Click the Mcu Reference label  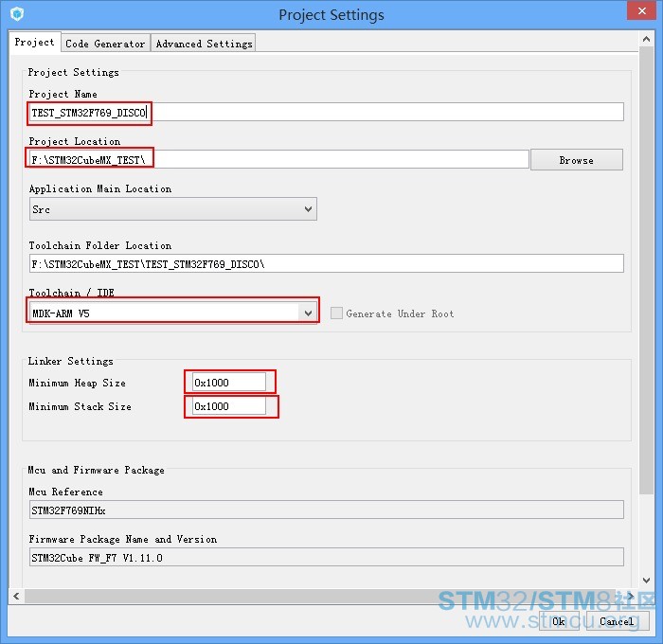(65, 492)
